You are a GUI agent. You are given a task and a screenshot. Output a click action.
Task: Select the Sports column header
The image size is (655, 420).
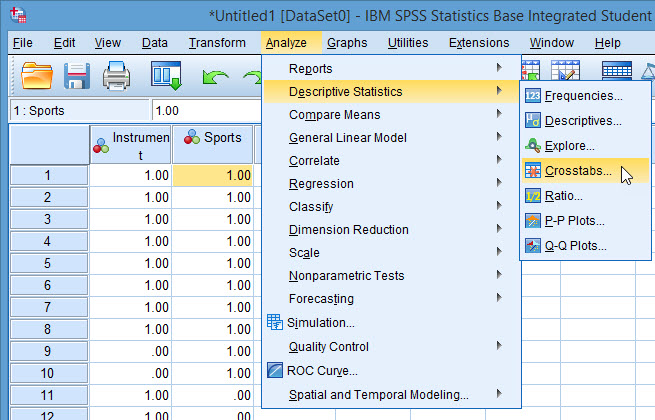[x=212, y=145]
